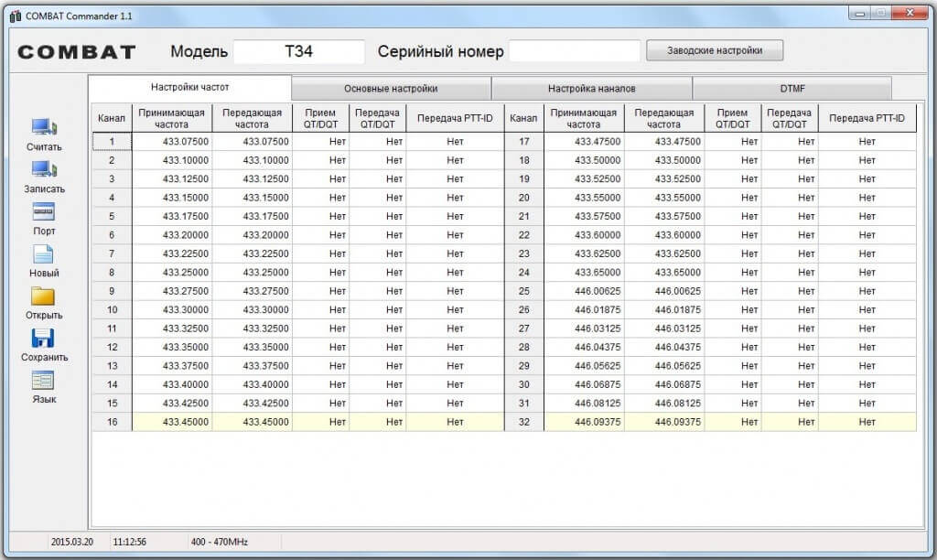Create new file with Новый icon
This screenshot has height=560, width=937.
[x=44, y=254]
